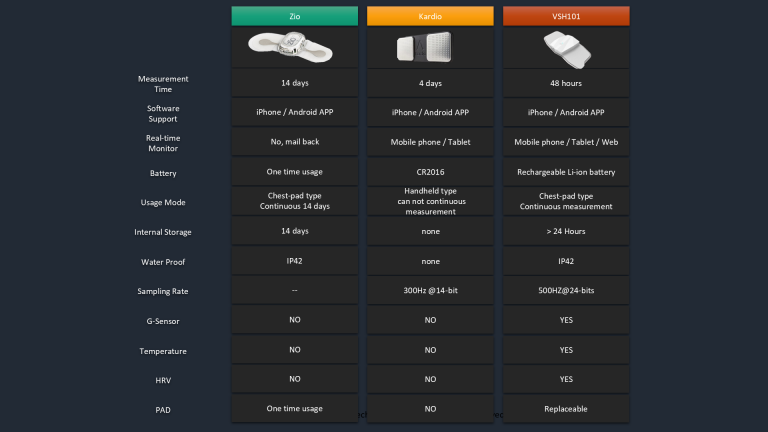Select the Kardio "4 days" cell

pyautogui.click(x=429, y=83)
